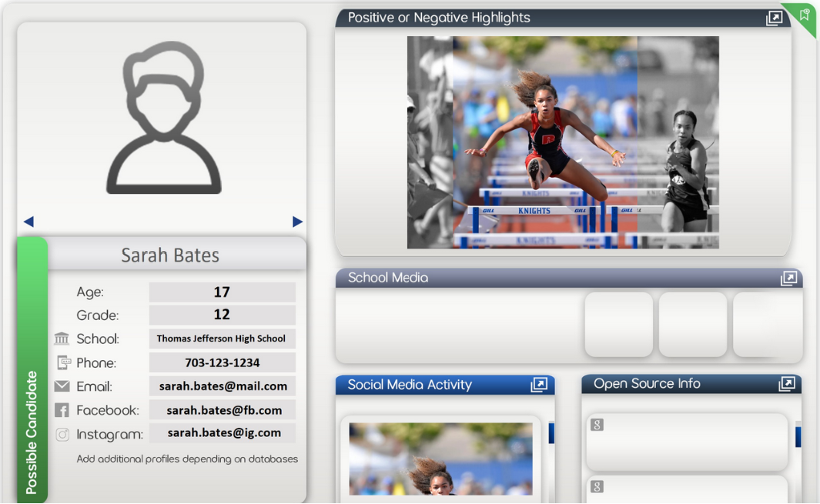Click the Positive or Negative Highlights title
This screenshot has height=504, width=820.
point(439,18)
